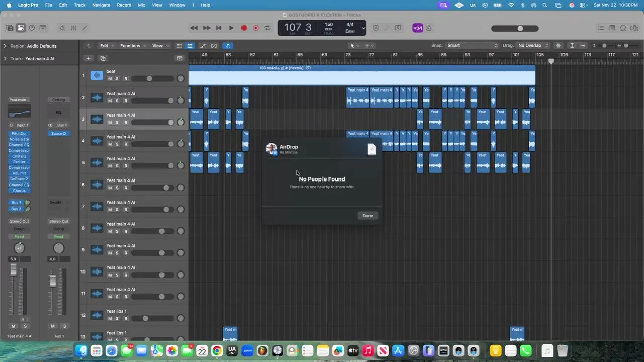This screenshot has height=362, width=644.
Task: Open the Navigate menu
Action: (x=101, y=5)
